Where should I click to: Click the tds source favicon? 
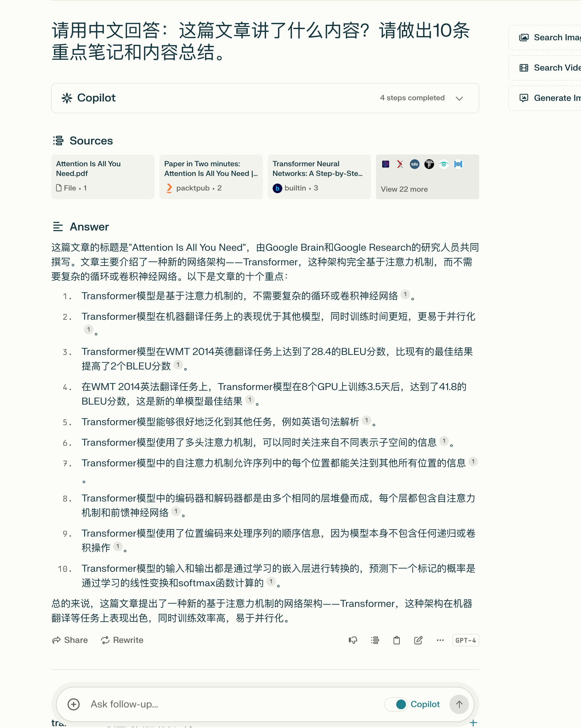414,164
